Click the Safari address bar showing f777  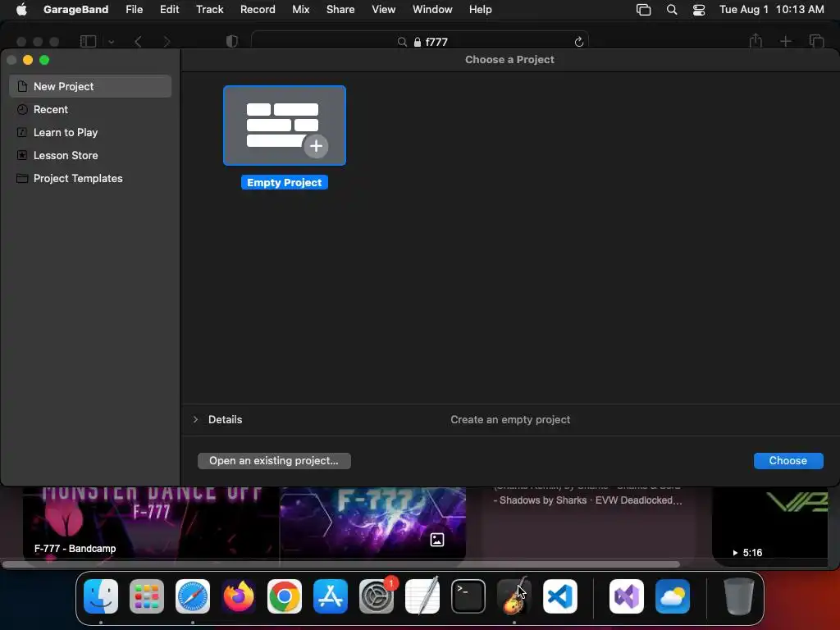(419, 41)
